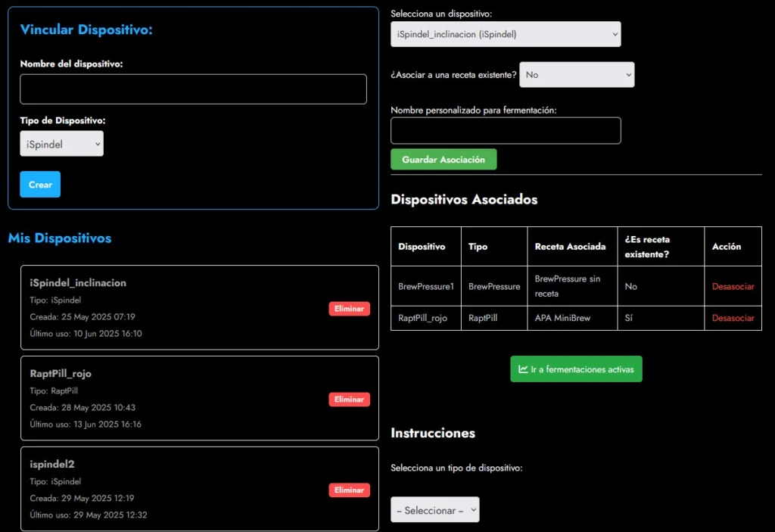Open the Asociar a receta existente dropdown

coord(576,75)
